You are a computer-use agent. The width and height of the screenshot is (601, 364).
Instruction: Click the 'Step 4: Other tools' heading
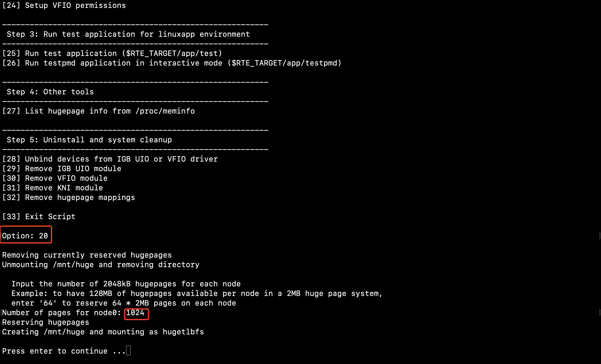(x=50, y=92)
